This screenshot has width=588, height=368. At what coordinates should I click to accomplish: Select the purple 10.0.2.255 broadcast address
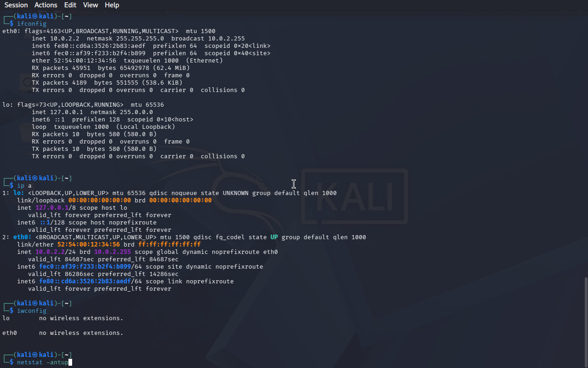112,252
